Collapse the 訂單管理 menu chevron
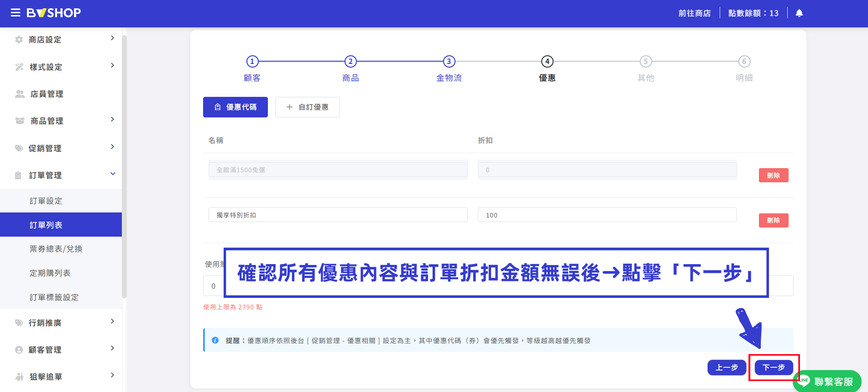The image size is (868, 392). pyautogui.click(x=113, y=174)
